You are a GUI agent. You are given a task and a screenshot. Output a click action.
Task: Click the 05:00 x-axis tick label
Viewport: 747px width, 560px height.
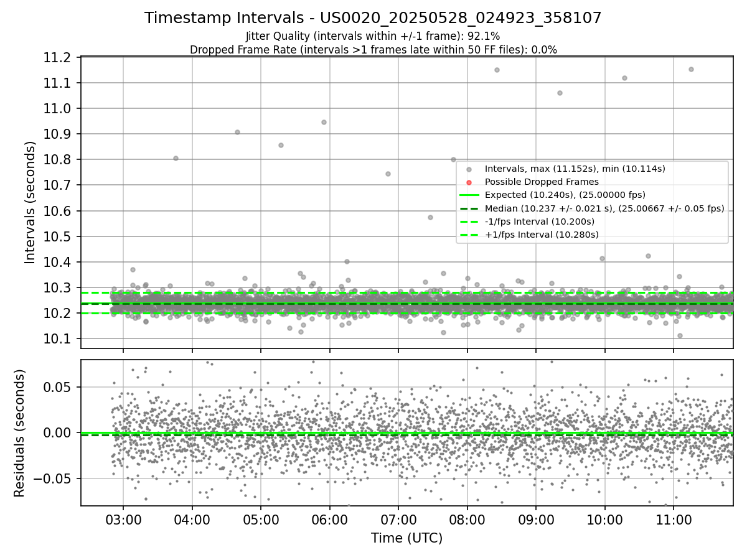click(261, 519)
